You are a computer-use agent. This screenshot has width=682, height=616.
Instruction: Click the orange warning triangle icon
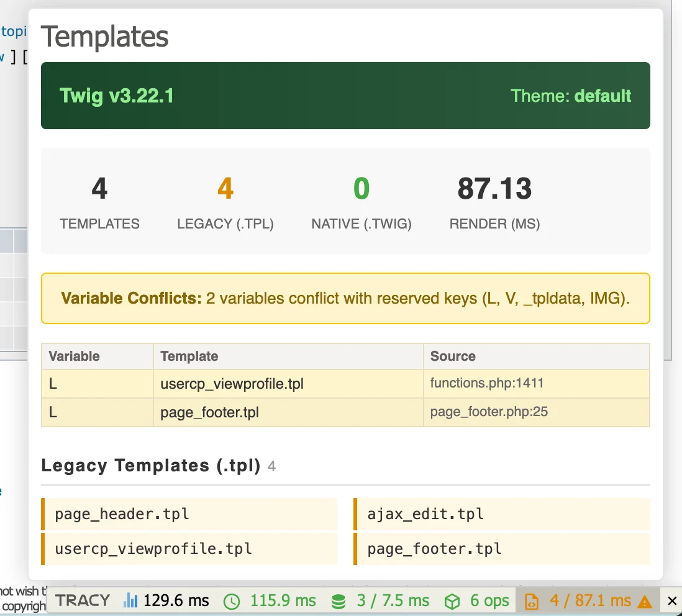click(645, 602)
